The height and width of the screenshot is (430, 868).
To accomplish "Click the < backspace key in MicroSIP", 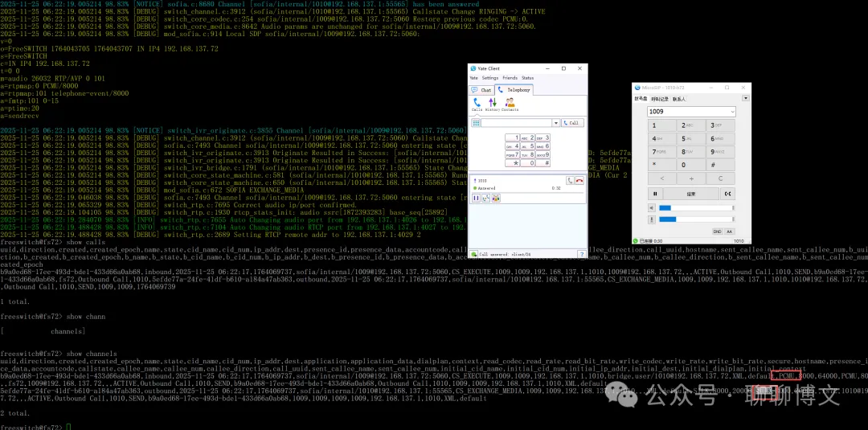I will point(662,178).
